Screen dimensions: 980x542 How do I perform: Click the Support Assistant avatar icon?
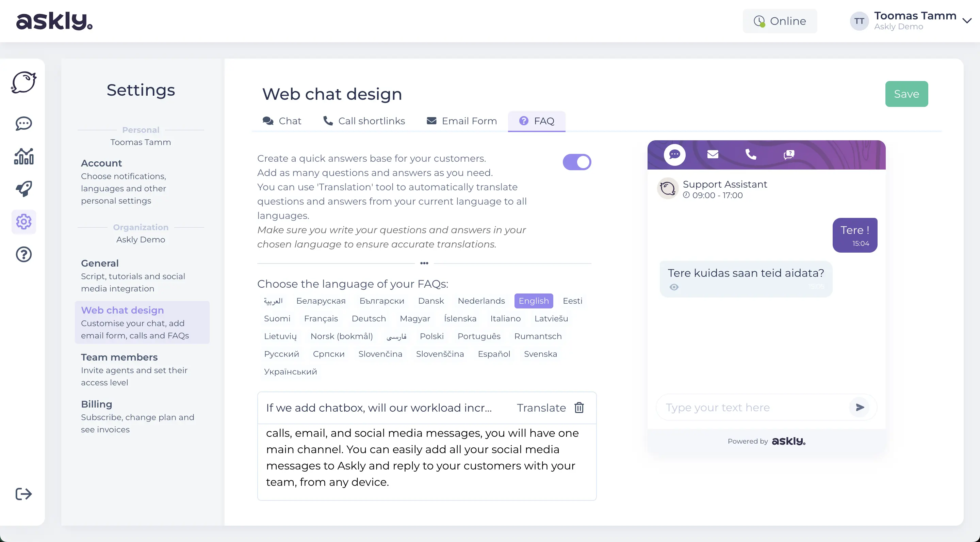pos(668,189)
